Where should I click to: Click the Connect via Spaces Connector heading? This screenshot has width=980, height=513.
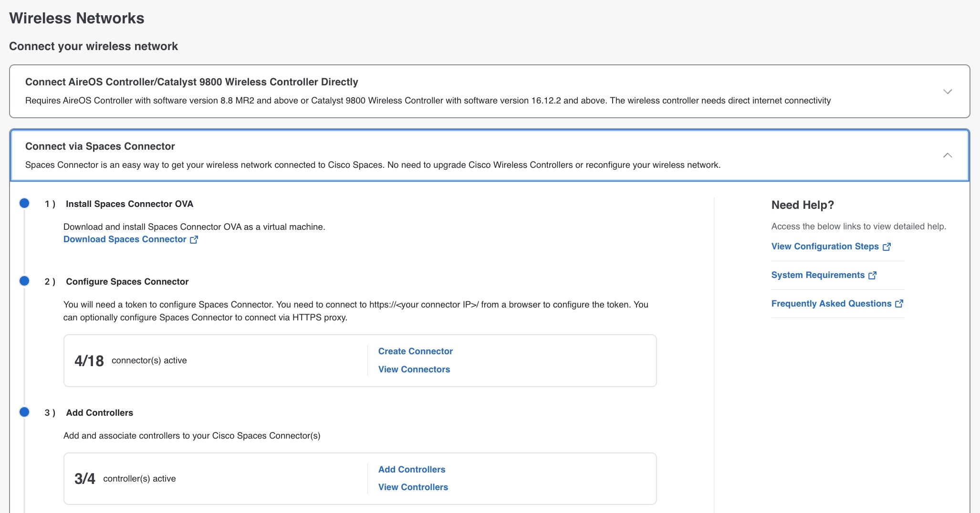(x=100, y=146)
